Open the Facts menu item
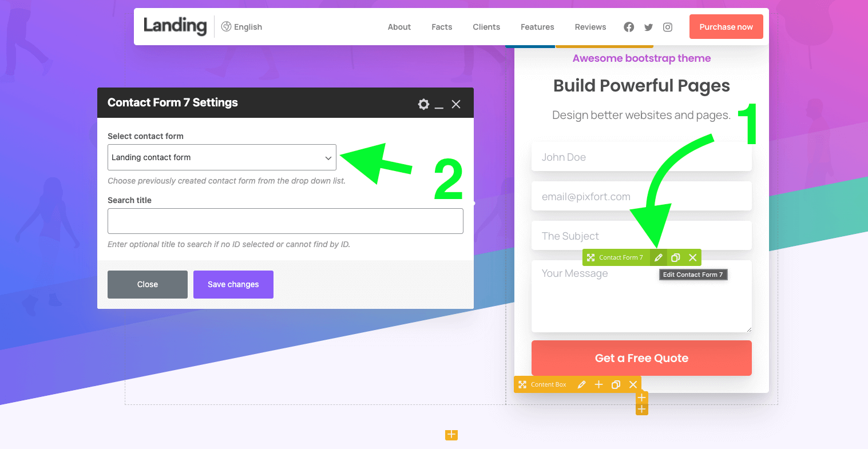 pos(442,27)
